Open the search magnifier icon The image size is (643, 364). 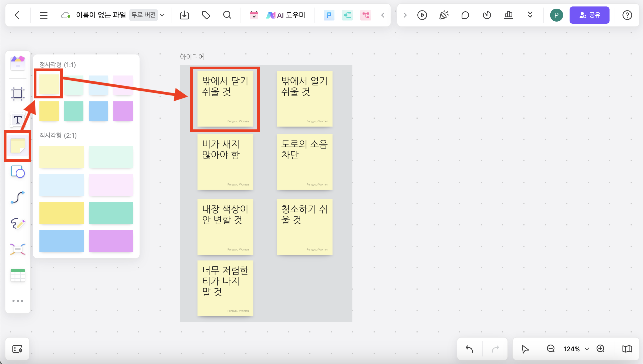(227, 15)
